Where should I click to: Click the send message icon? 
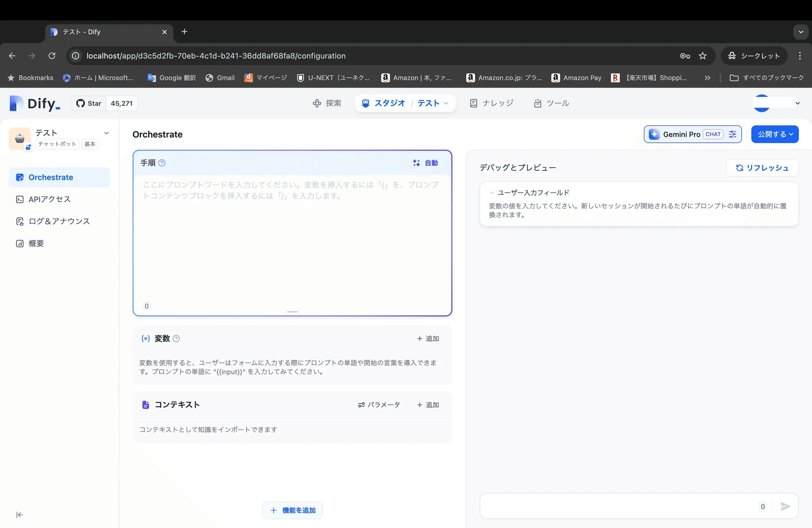pos(784,506)
